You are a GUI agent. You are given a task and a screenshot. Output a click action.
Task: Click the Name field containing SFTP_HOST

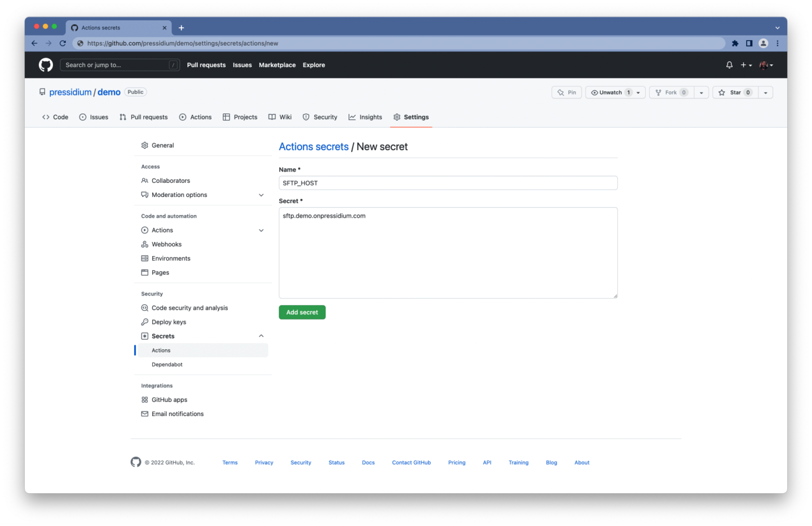click(448, 183)
